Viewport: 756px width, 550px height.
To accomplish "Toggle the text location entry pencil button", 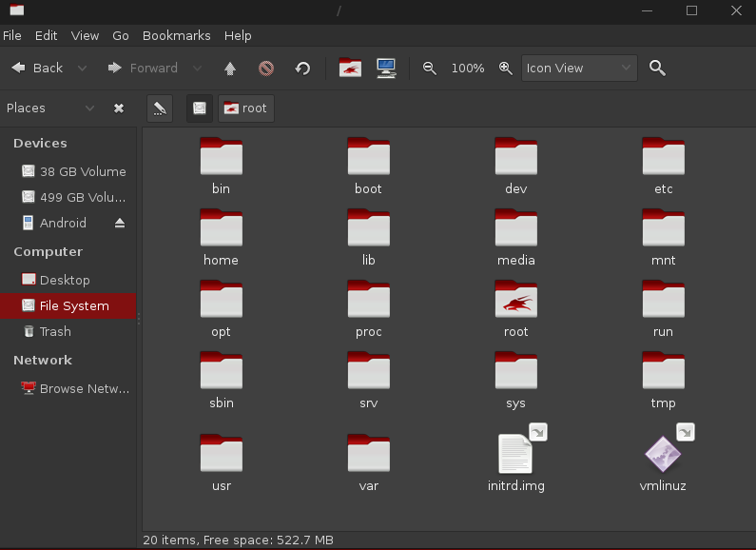I will 160,108.
